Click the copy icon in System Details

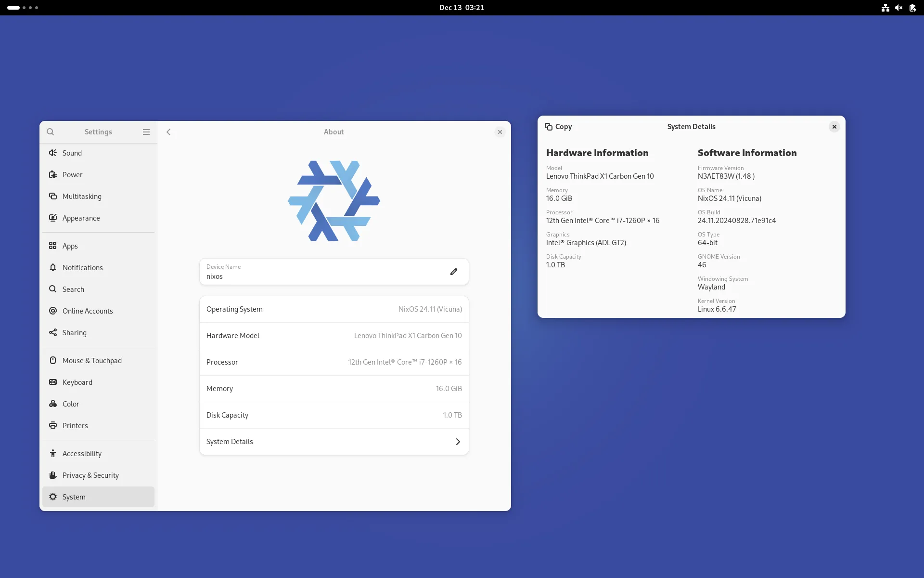549,127
